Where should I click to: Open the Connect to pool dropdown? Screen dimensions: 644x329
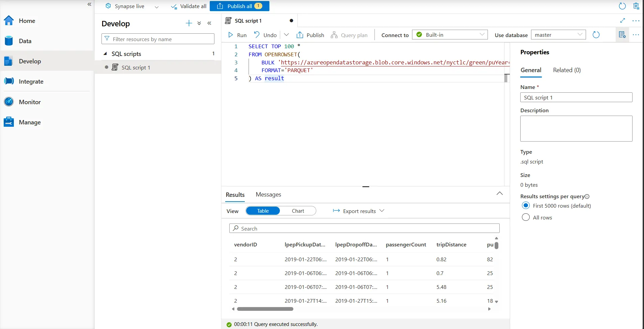(x=450, y=35)
